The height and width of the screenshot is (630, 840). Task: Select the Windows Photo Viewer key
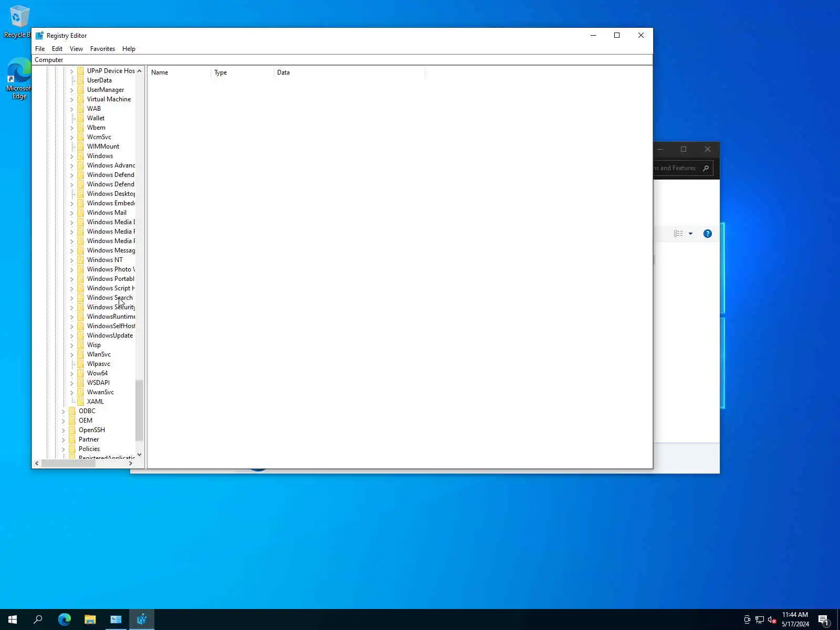[x=111, y=269]
